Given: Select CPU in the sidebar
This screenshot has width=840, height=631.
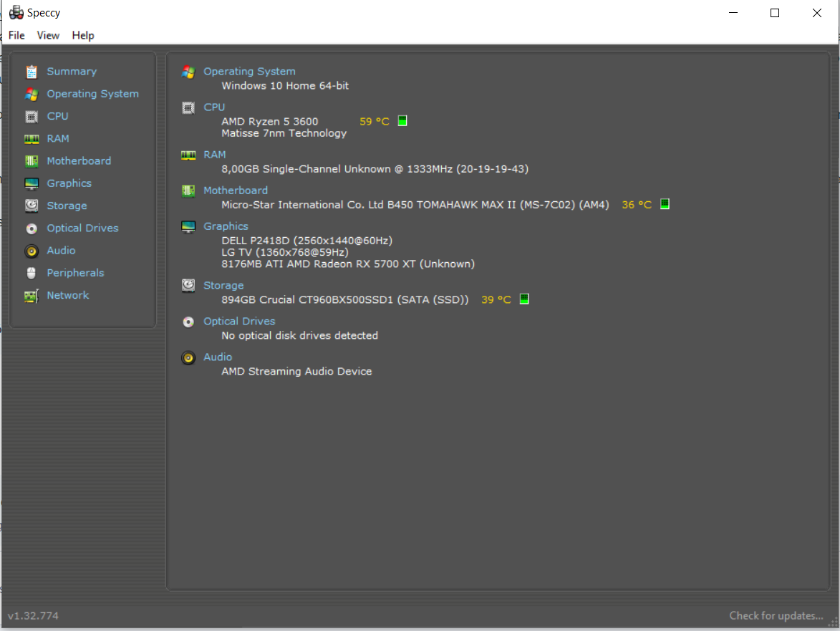Looking at the screenshot, I should pyautogui.click(x=57, y=116).
